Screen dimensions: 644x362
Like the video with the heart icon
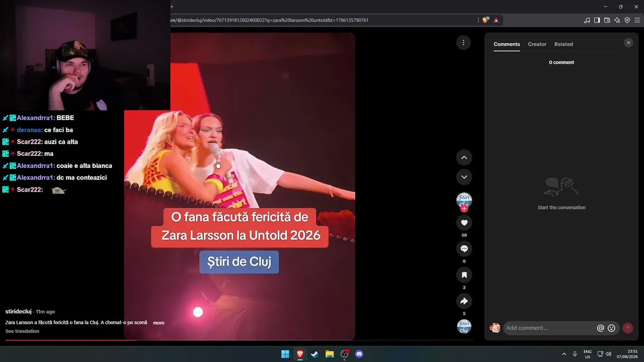click(464, 223)
